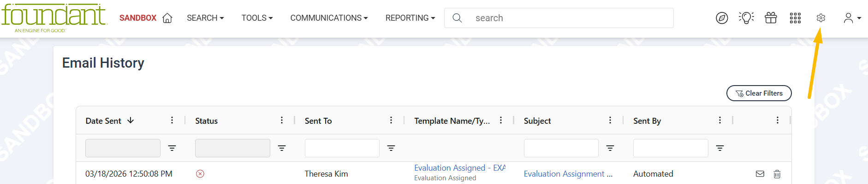Open the compass navigation icon
Viewport: 868px width, 184px height.
722,18
